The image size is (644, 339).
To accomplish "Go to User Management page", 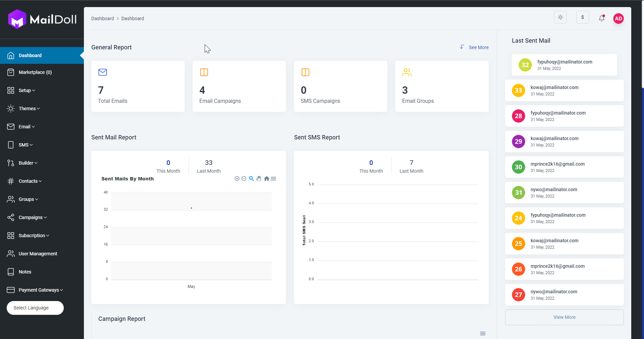I will tap(38, 254).
